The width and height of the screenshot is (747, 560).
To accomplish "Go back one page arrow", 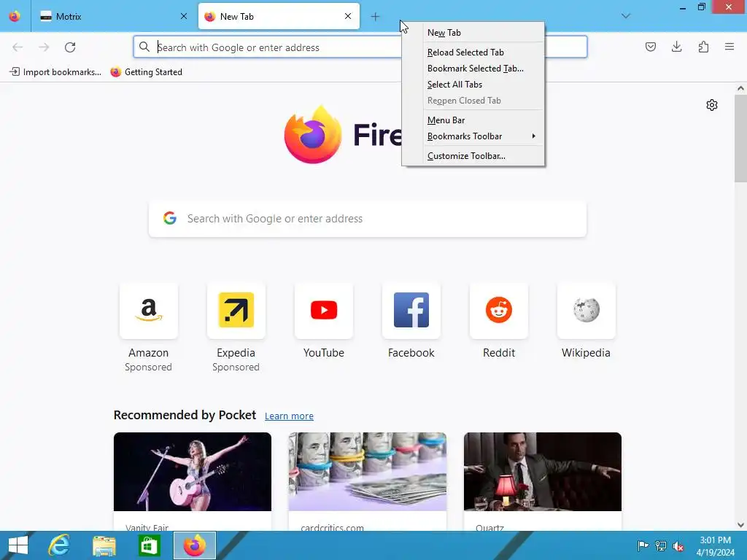I will tap(18, 47).
